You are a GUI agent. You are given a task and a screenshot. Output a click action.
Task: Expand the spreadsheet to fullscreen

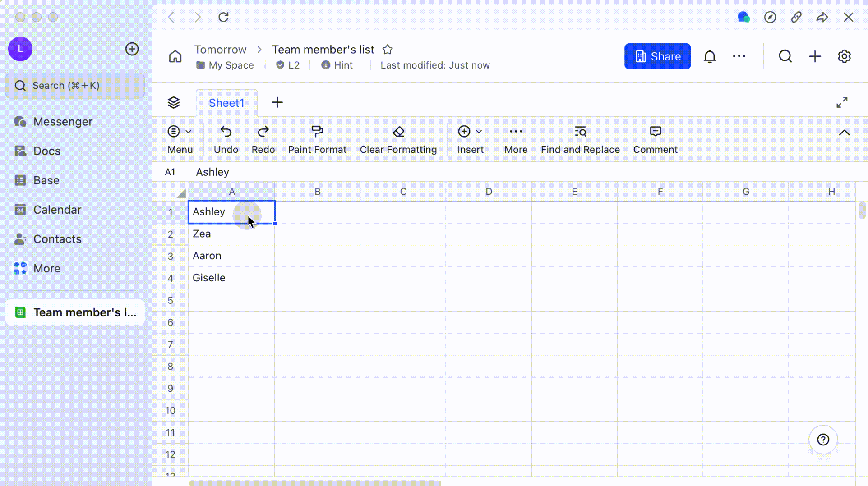coord(842,102)
